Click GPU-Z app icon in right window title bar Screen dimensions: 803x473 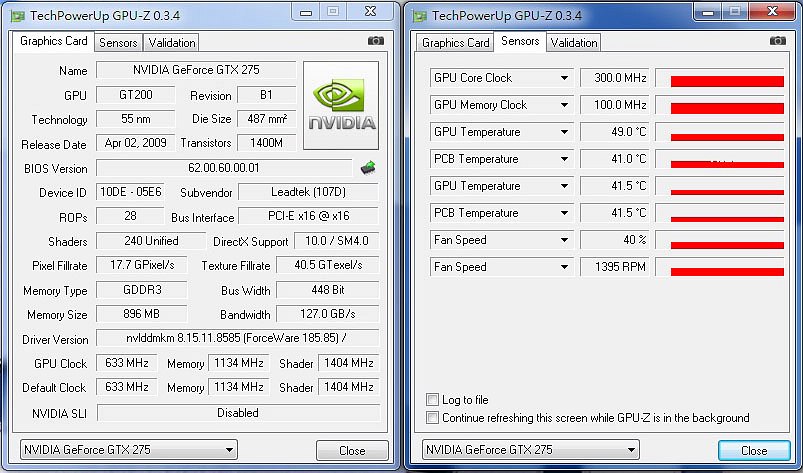click(x=420, y=16)
